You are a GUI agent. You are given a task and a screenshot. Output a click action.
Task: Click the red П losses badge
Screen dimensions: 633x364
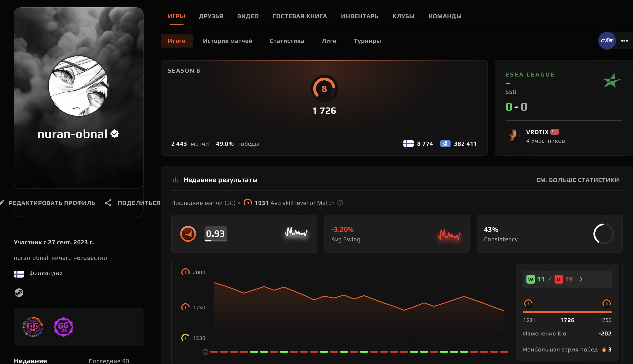(x=558, y=279)
